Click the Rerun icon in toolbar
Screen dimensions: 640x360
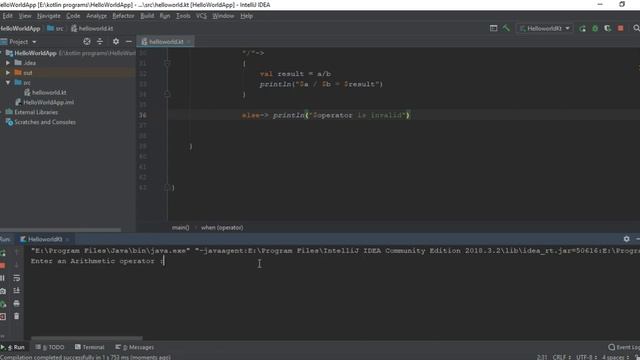point(582,28)
